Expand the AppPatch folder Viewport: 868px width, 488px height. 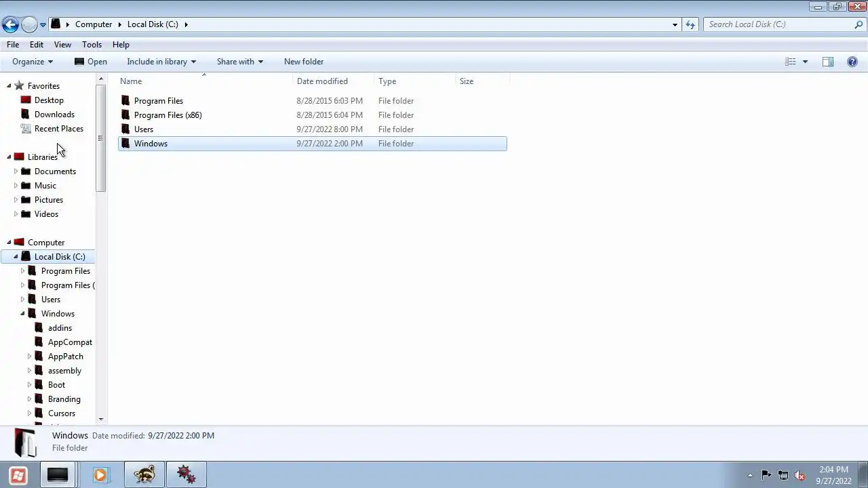(x=29, y=357)
